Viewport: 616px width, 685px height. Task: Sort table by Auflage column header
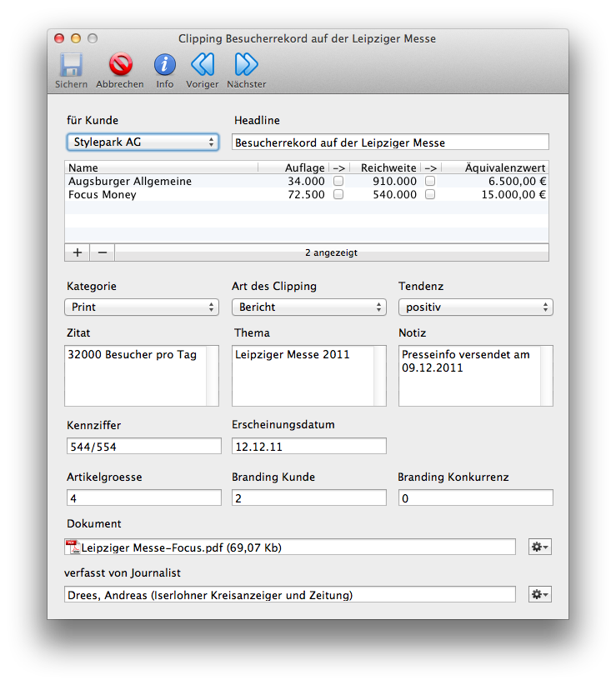[x=293, y=167]
